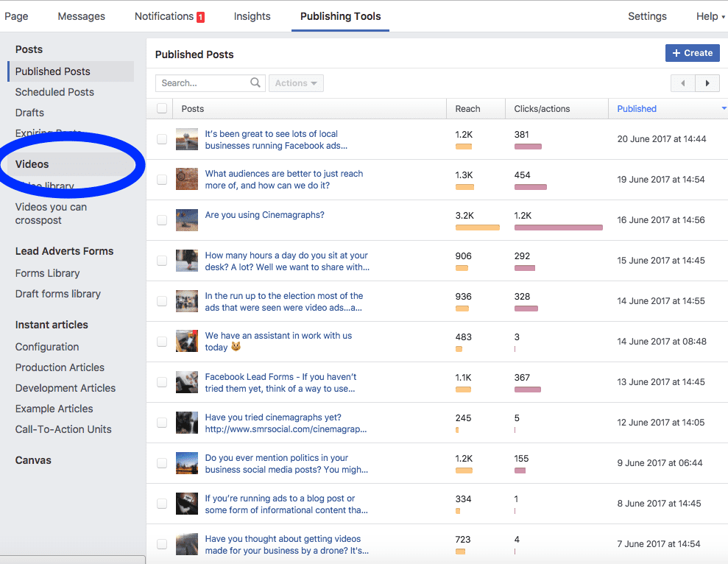Image resolution: width=728 pixels, height=564 pixels.
Task: Open the Canvas section
Action: point(33,460)
